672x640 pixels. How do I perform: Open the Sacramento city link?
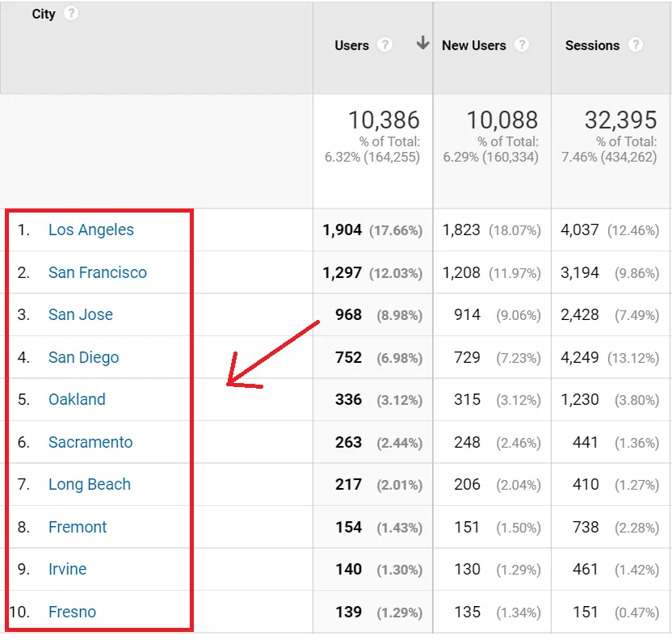90,442
